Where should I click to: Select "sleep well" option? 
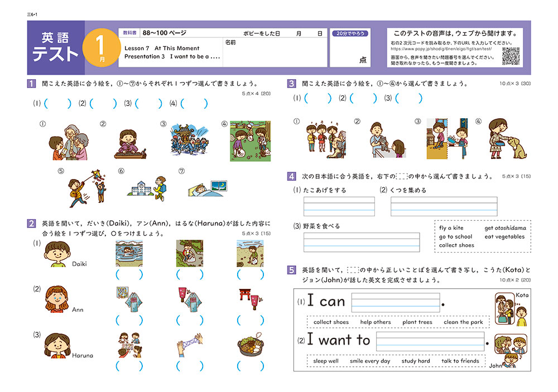326,361
